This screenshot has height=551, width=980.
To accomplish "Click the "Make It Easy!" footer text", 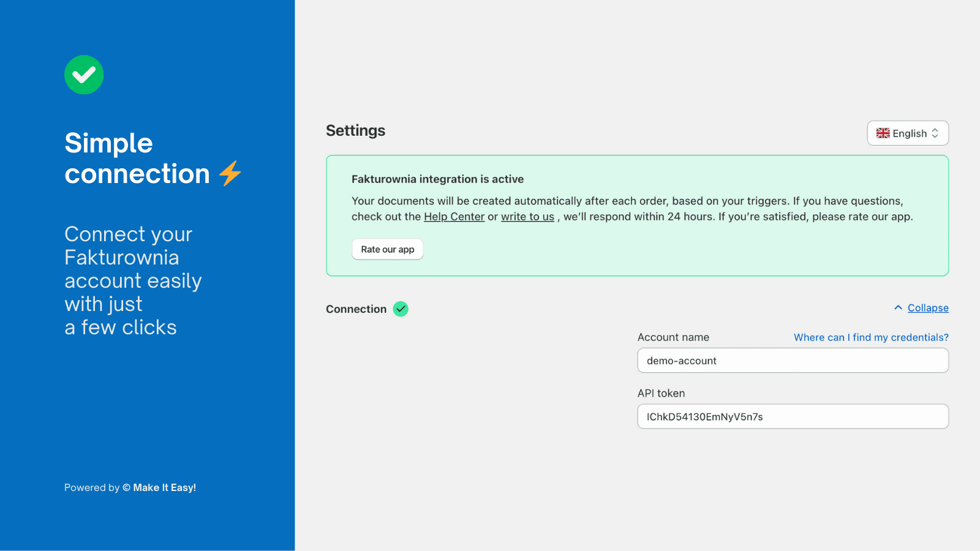I will point(164,488).
